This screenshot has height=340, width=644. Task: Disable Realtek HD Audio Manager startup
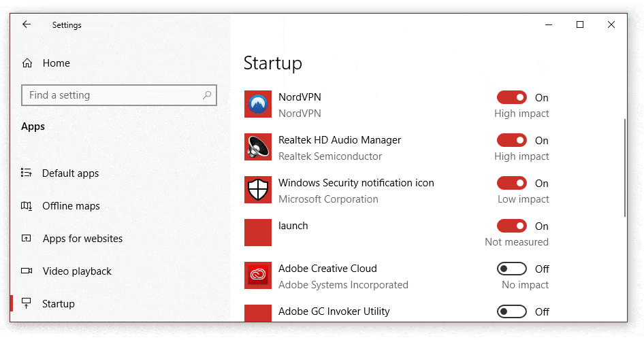(x=512, y=140)
